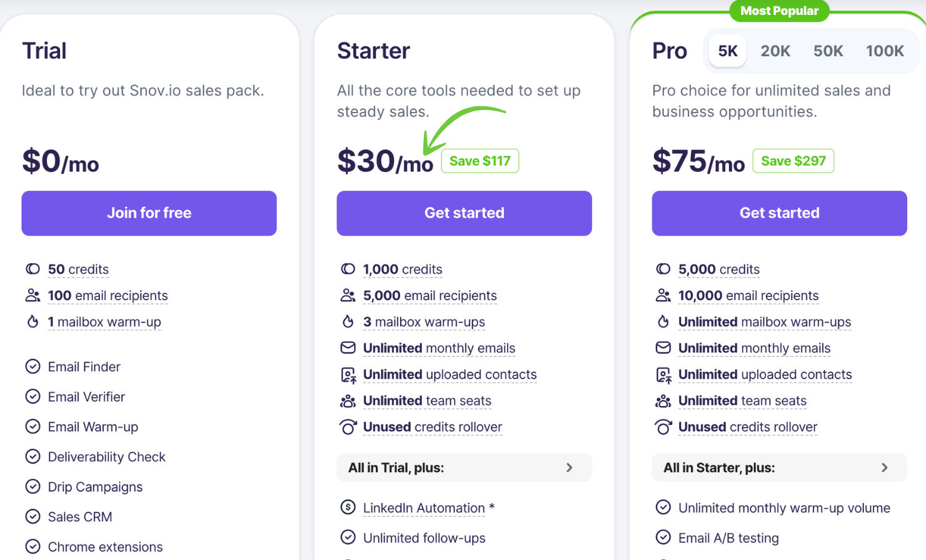Open the LinkedIn Automation feature link
The width and height of the screenshot is (926, 560).
click(x=424, y=508)
